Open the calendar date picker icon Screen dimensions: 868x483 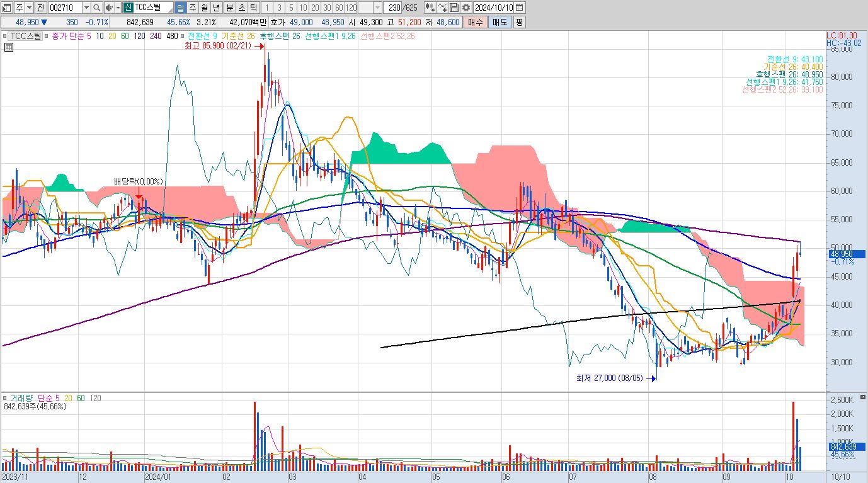point(519,8)
